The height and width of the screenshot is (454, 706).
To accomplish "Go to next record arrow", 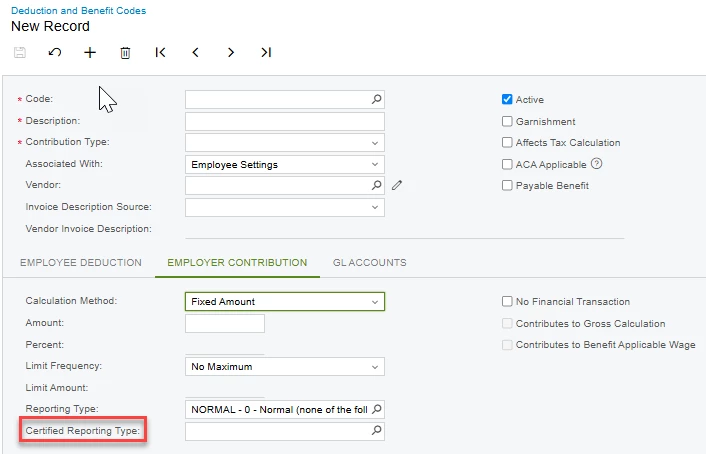I will coord(231,52).
